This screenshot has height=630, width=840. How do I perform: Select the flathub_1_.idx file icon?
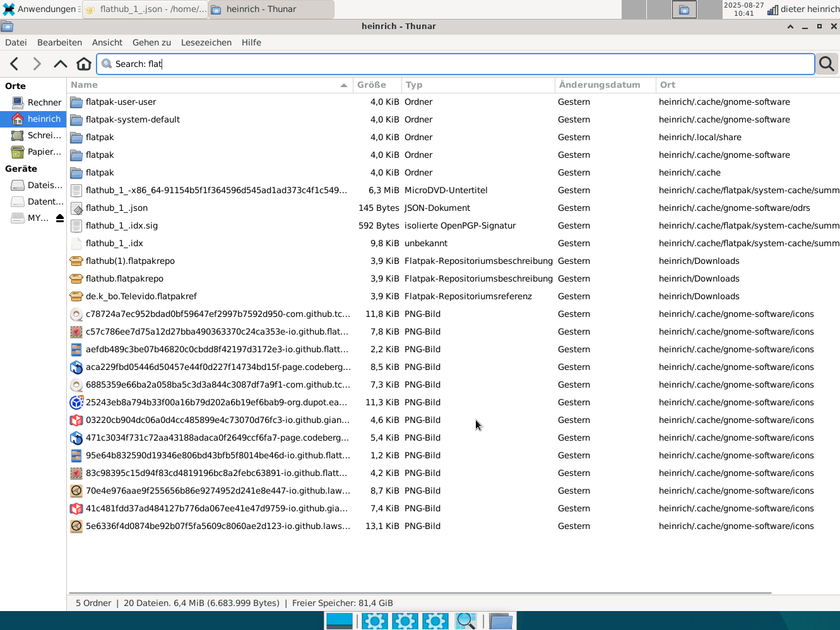pyautogui.click(x=76, y=243)
